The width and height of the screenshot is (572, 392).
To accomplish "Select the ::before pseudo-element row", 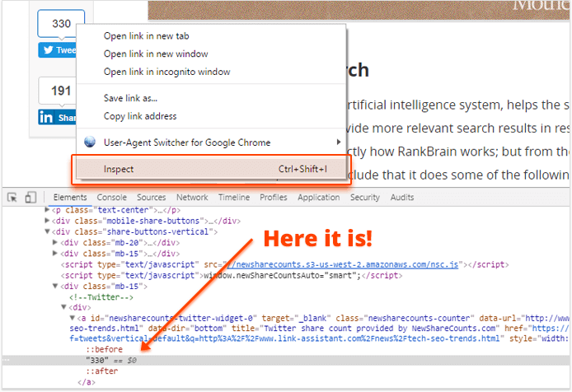I will 105,349.
